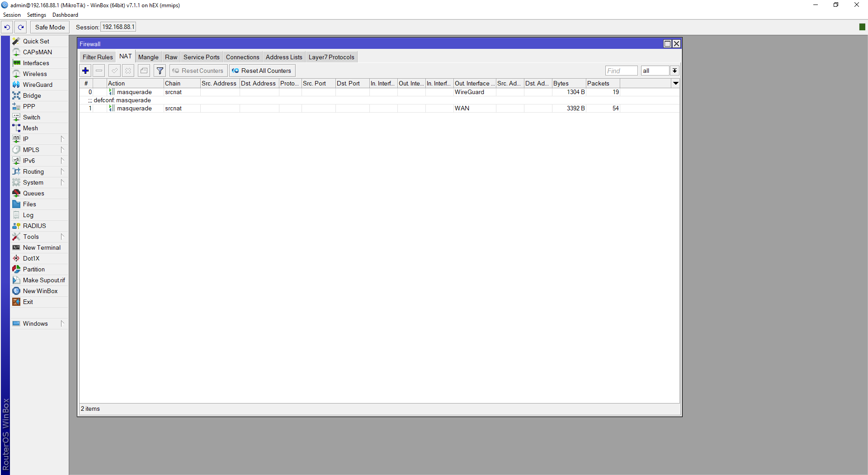The height and width of the screenshot is (475, 868).
Task: Expand the IP submenu
Action: (39, 139)
